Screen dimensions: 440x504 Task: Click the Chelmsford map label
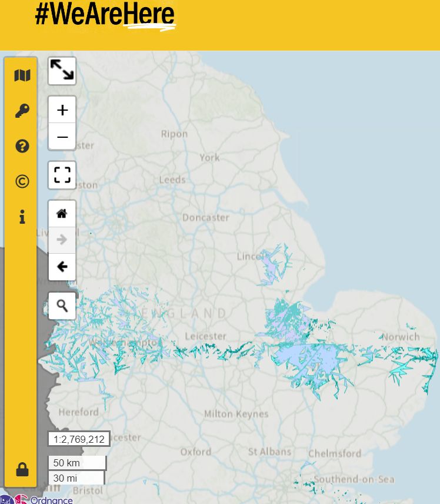click(335, 453)
